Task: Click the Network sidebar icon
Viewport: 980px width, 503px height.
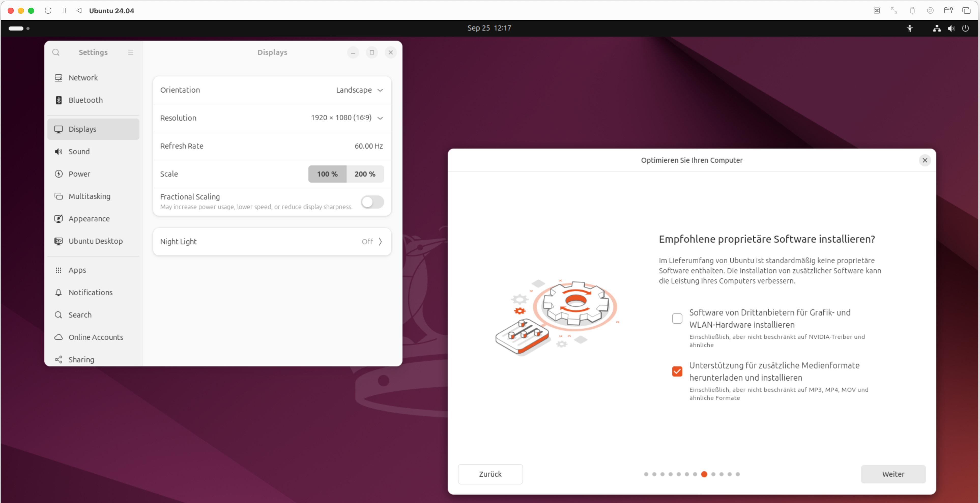Action: coord(59,78)
